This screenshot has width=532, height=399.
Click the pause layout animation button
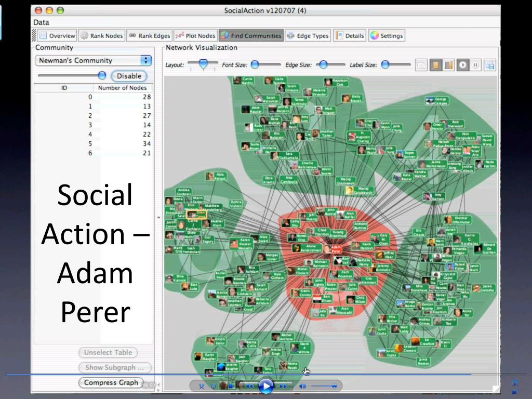pos(475,65)
